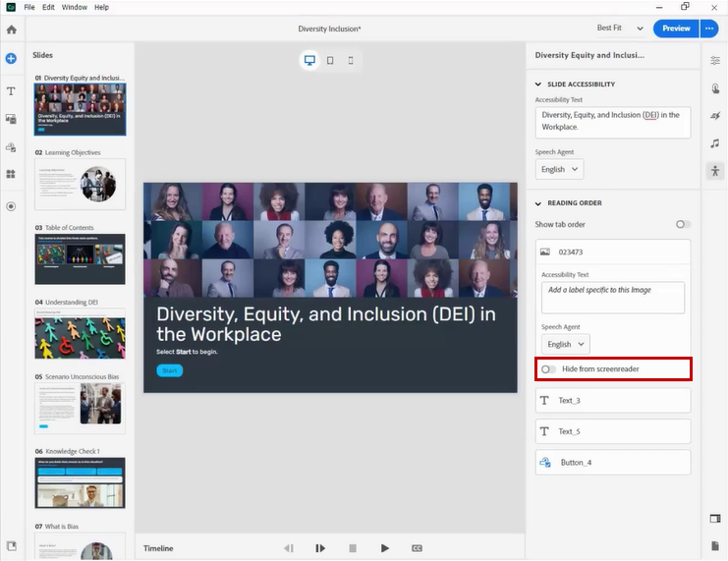The height and width of the screenshot is (561, 728).
Task: Open the Interactions icon in right rail
Action: tap(715, 88)
